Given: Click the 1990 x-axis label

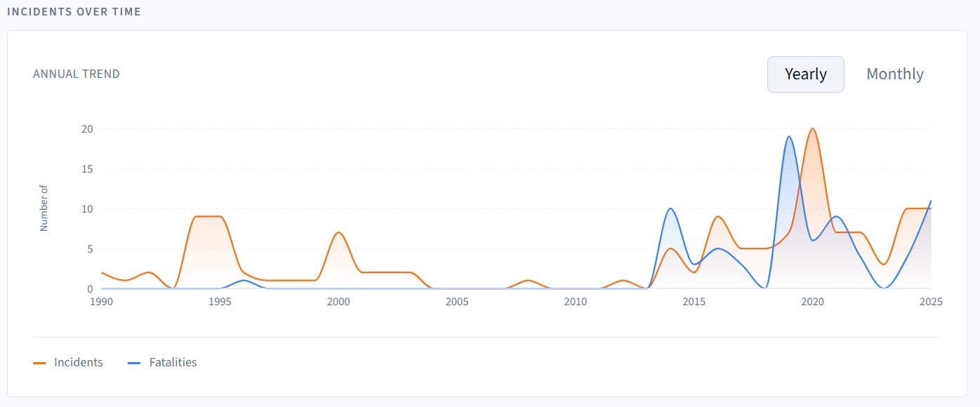Looking at the screenshot, I should click(x=102, y=302).
